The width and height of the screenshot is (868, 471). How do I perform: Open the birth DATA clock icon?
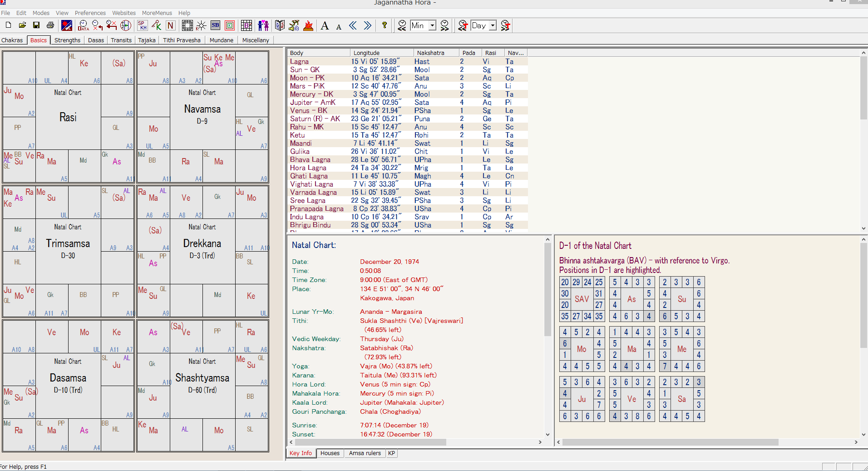point(83,25)
